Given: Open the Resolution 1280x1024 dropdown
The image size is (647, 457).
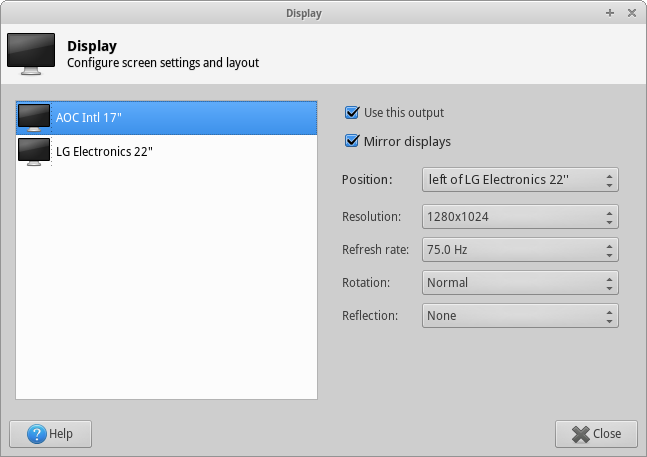Looking at the screenshot, I should (x=520, y=217).
